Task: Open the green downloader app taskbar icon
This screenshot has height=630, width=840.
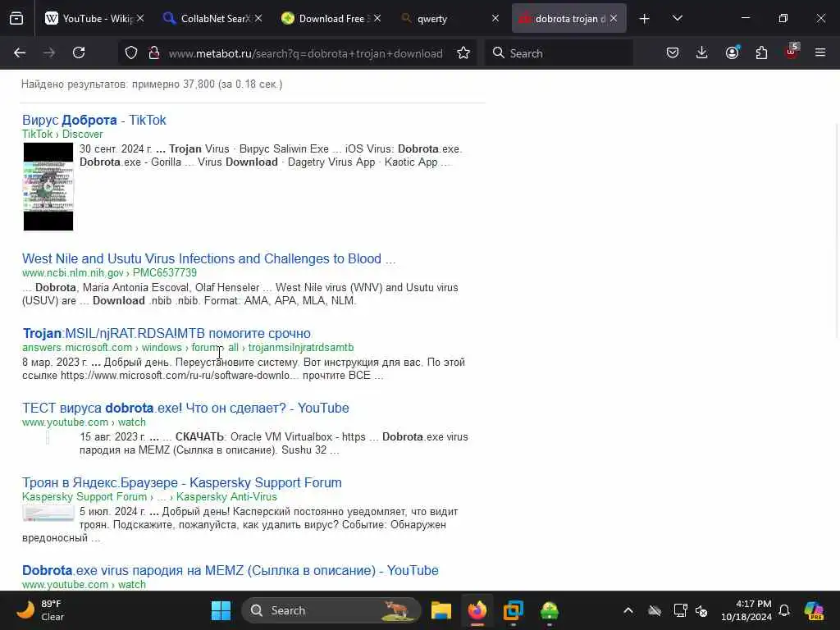Action: [x=549, y=610]
